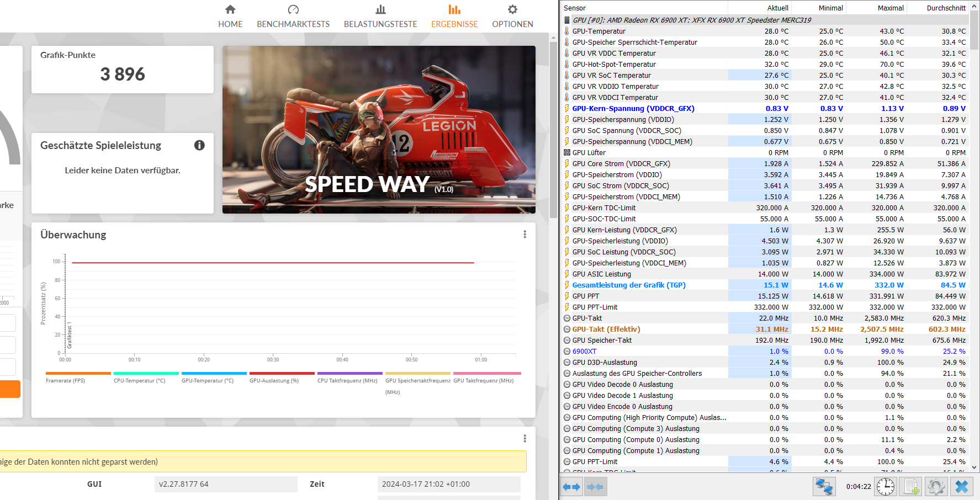Screen dimensions: 980x500
Task: Click the circle icon of the 6900XT row
Action: pyautogui.click(x=567, y=351)
